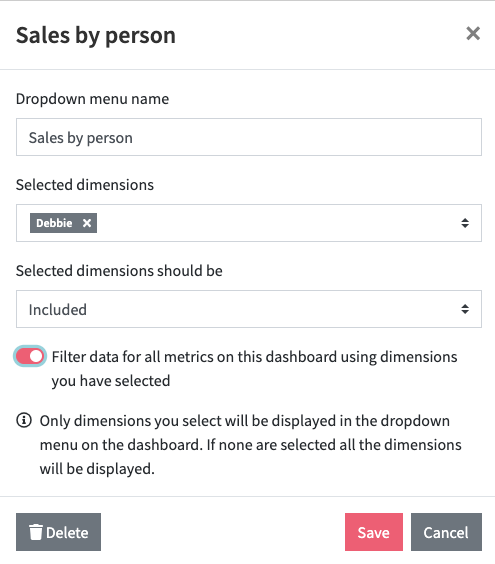Click the 'Filter data for all metrics' label
The width and height of the screenshot is (495, 564).
coord(254,369)
